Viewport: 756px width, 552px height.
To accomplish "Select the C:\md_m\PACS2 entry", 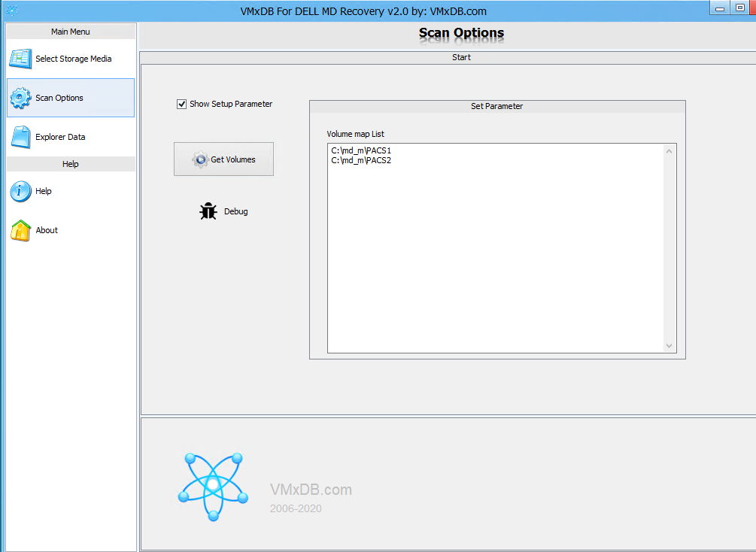I will [361, 160].
